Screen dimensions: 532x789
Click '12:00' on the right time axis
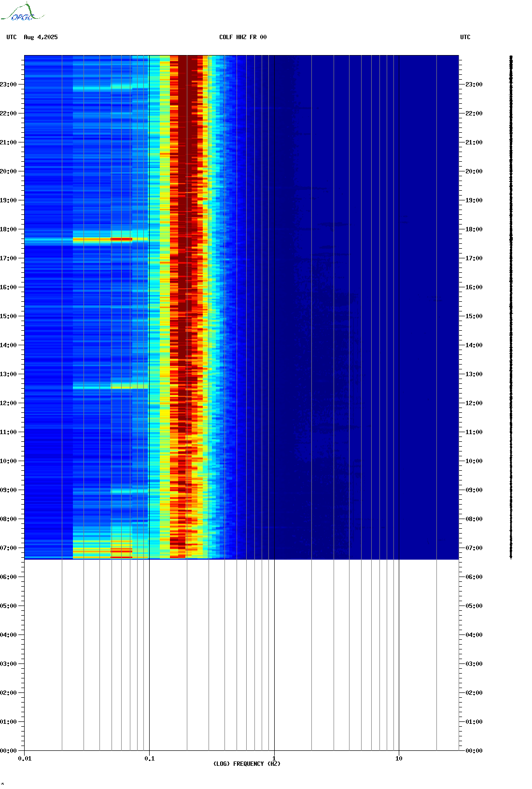(474, 403)
